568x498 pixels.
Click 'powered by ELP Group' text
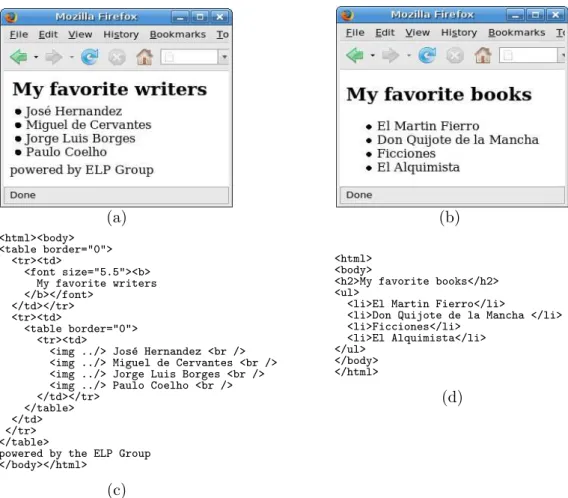(82, 170)
